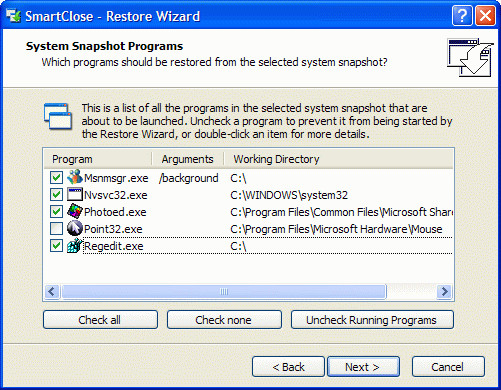Click the Regedit.exe registry cube icon

tap(75, 245)
